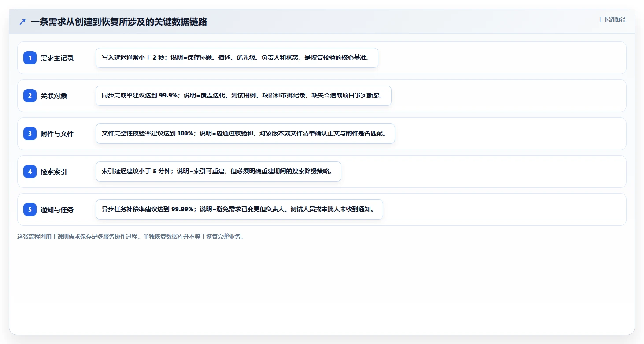Select the 通知与任务 step label
Viewport: 644px width, 344px height.
click(x=57, y=210)
